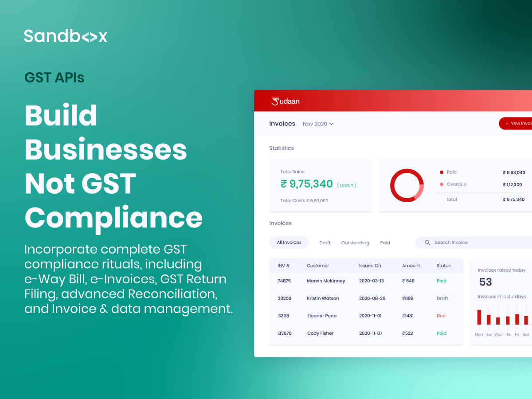This screenshot has width=532, height=399.
Task: Click the amount ₹1481
Action: tap(407, 316)
